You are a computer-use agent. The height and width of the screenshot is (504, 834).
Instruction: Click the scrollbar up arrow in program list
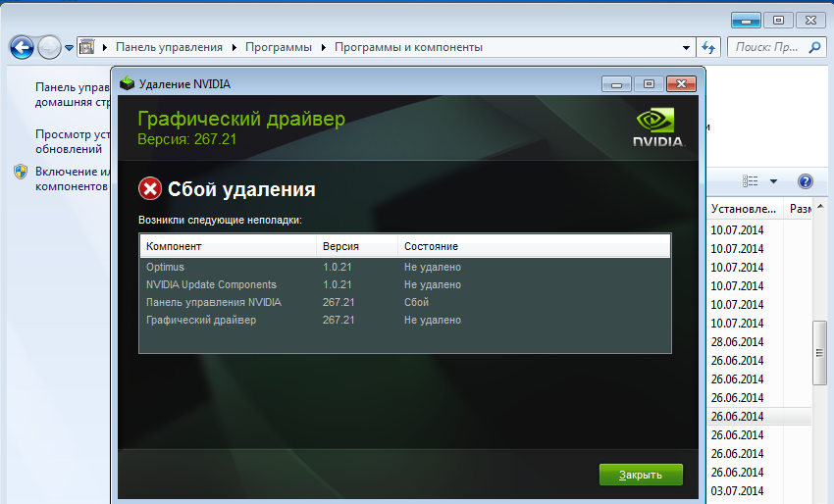[819, 206]
